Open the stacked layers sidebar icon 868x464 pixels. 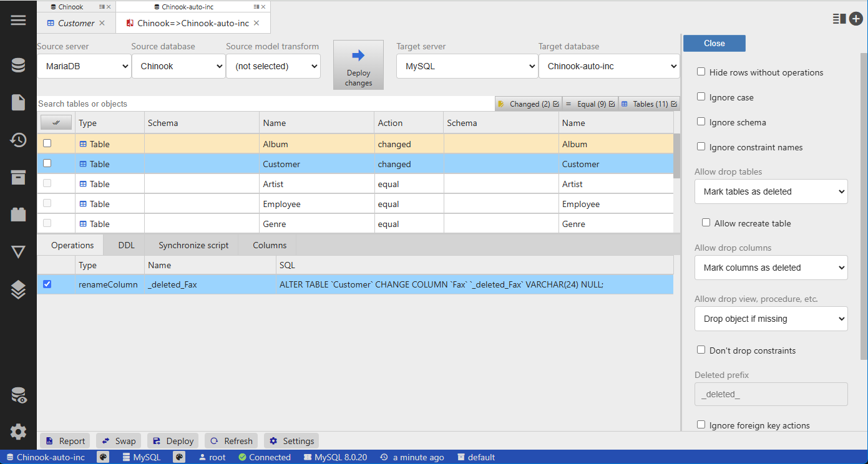coord(18,289)
